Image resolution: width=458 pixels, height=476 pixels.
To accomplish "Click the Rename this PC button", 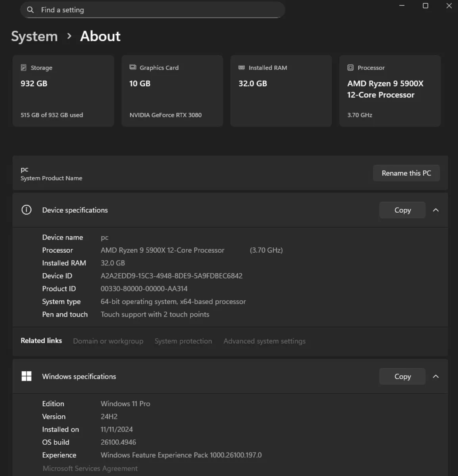I will 406,173.
